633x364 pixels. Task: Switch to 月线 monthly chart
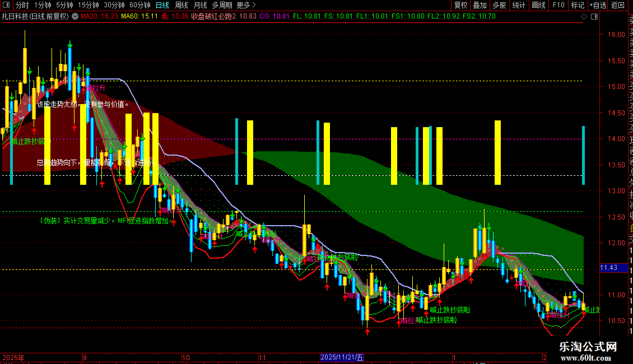[200, 5]
